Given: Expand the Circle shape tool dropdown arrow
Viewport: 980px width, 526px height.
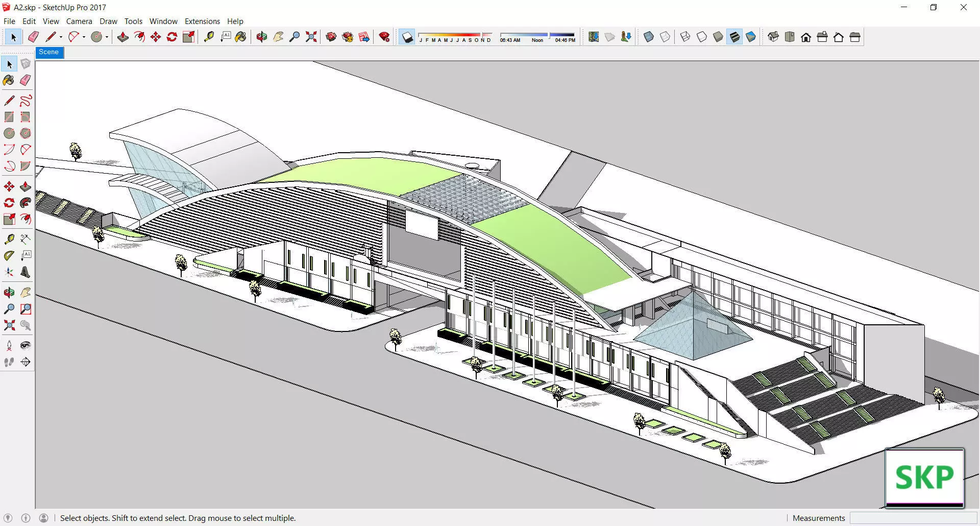Looking at the screenshot, I should click(107, 37).
